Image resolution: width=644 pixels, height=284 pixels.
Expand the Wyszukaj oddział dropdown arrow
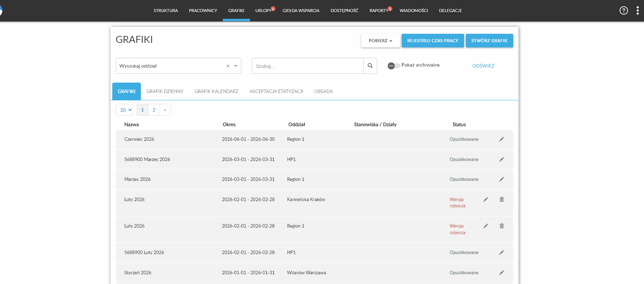(236, 66)
